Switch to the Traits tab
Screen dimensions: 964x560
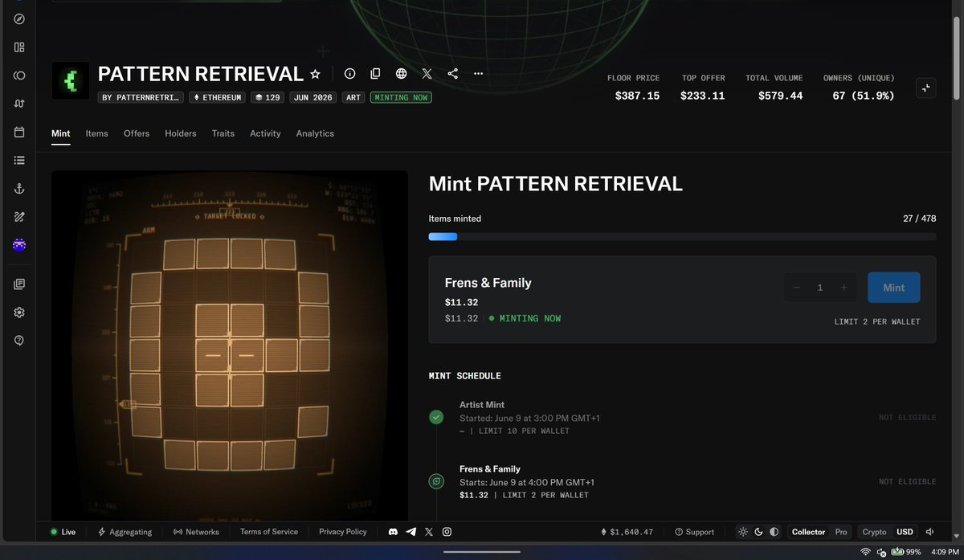coord(223,133)
